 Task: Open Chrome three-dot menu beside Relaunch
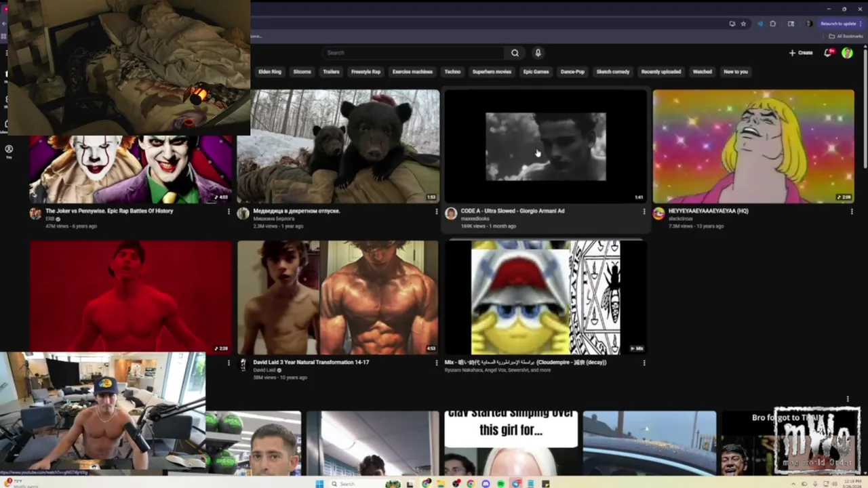(861, 24)
